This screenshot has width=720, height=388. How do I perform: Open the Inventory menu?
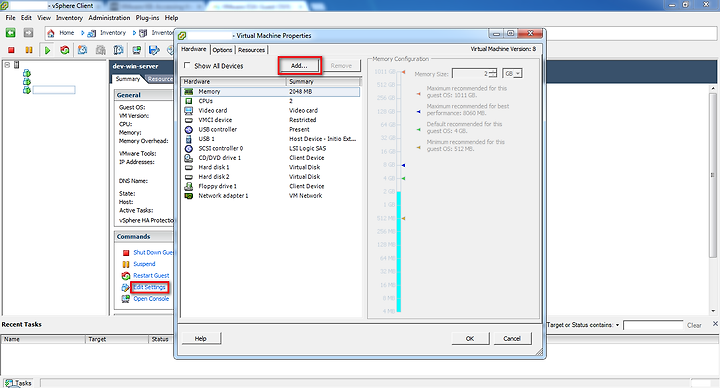(x=69, y=18)
